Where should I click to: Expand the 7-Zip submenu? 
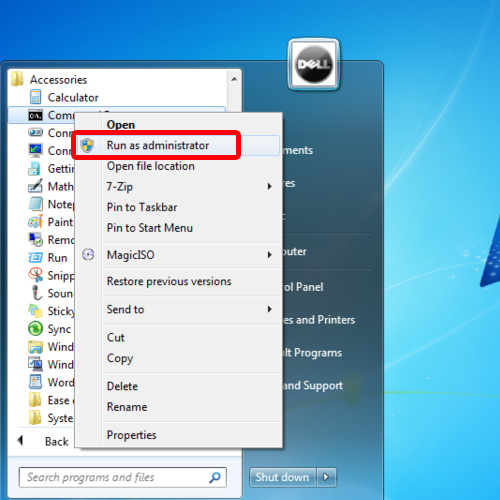[269, 186]
